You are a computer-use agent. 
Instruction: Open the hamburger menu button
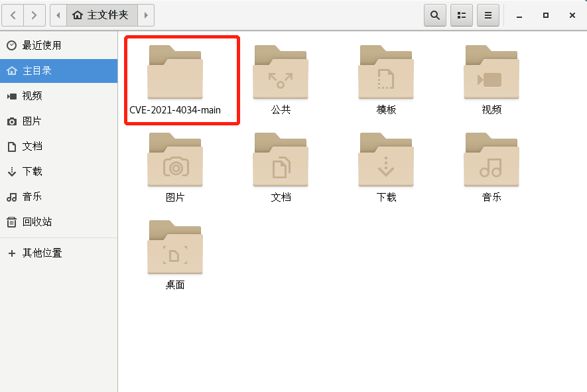click(x=488, y=15)
